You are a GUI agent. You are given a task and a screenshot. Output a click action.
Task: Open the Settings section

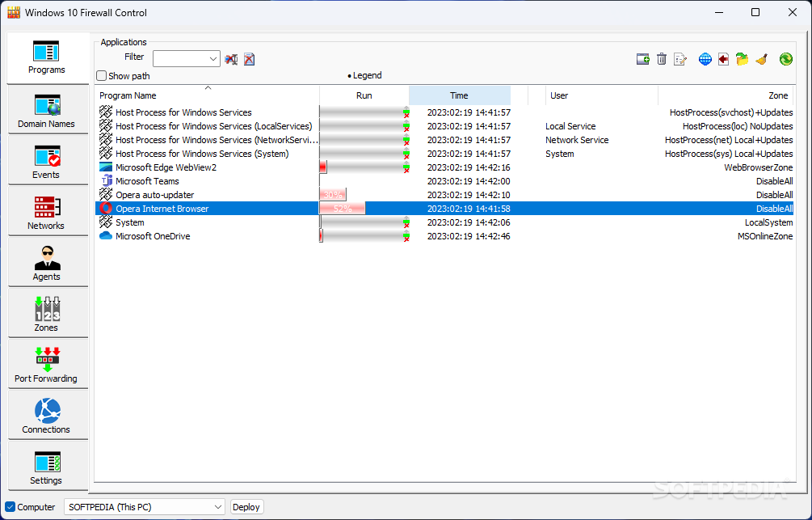(48, 467)
